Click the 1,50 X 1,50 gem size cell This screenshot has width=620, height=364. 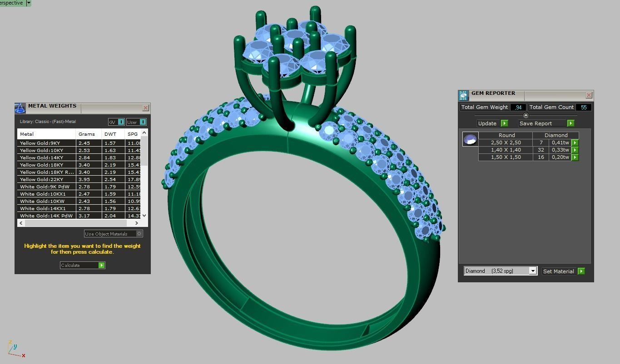point(506,157)
